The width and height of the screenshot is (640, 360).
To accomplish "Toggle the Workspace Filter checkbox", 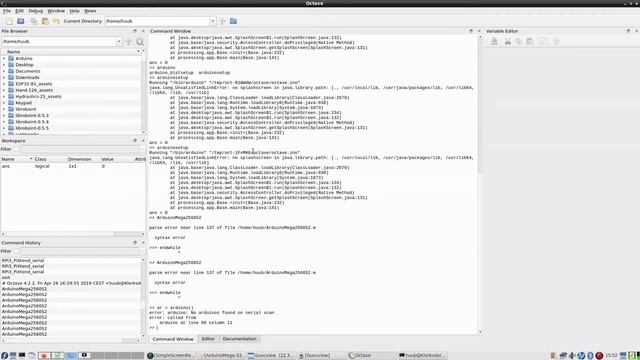I will point(16,149).
